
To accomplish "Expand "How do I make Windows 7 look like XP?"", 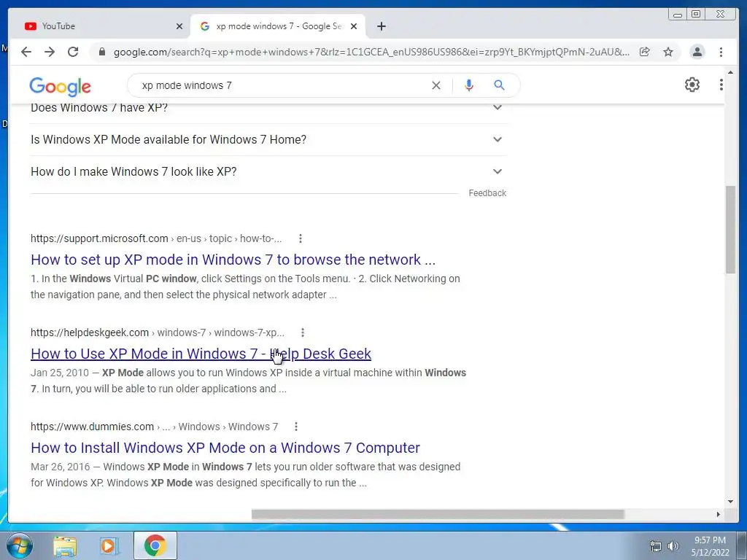I will (267, 171).
